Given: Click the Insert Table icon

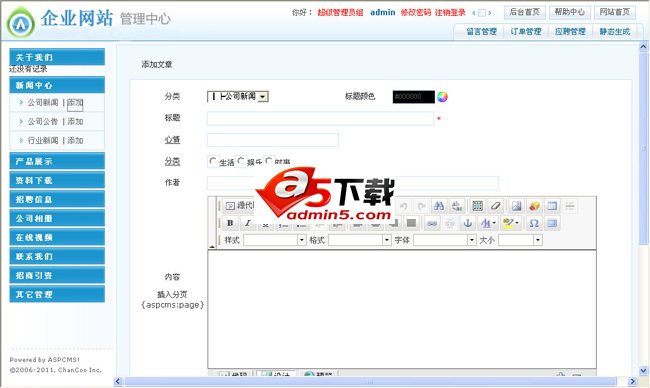Looking at the screenshot, I should [x=552, y=206].
